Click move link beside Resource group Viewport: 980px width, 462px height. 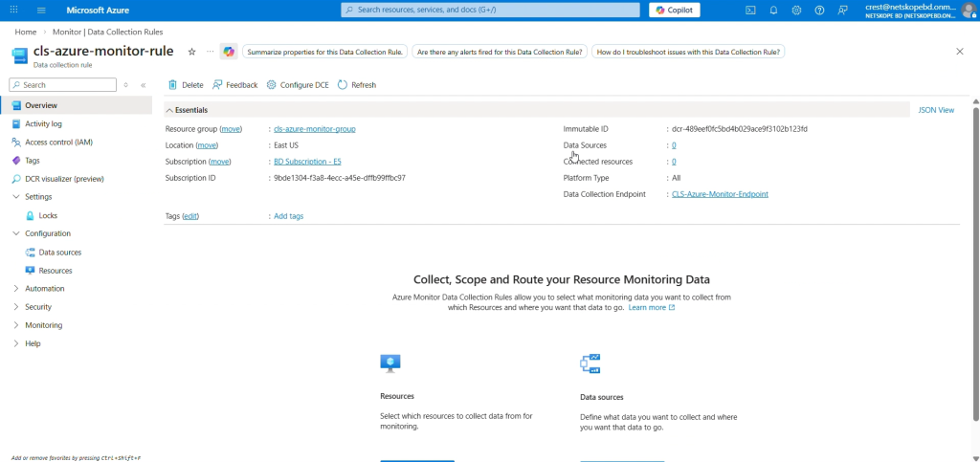231,129
